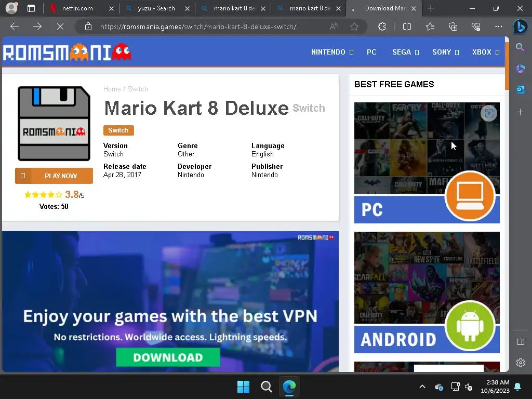Hide the sidebar with the panel icon
The height and width of the screenshot is (399, 532).
click(x=520, y=342)
